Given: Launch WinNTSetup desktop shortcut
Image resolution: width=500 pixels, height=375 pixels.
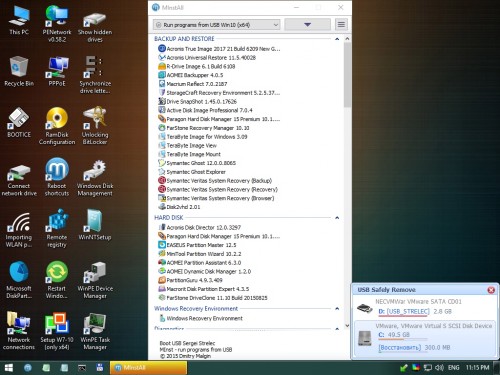Looking at the screenshot, I should pyautogui.click(x=95, y=225).
